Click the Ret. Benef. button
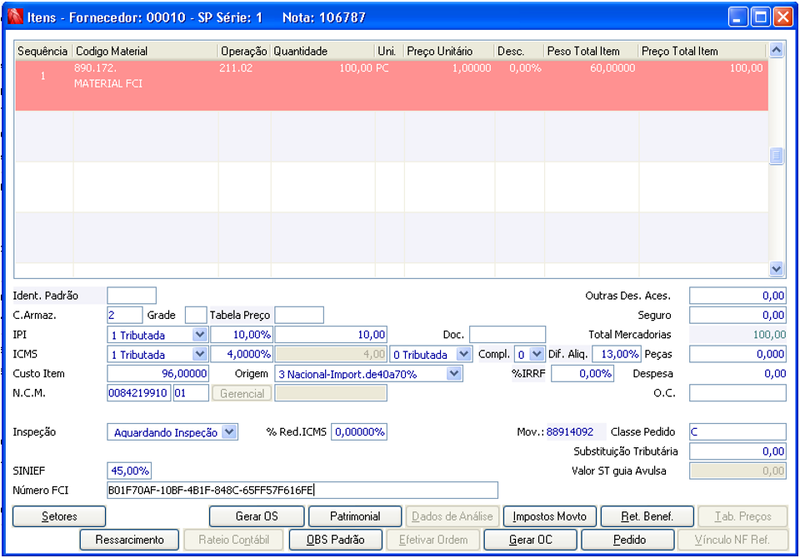 click(647, 516)
